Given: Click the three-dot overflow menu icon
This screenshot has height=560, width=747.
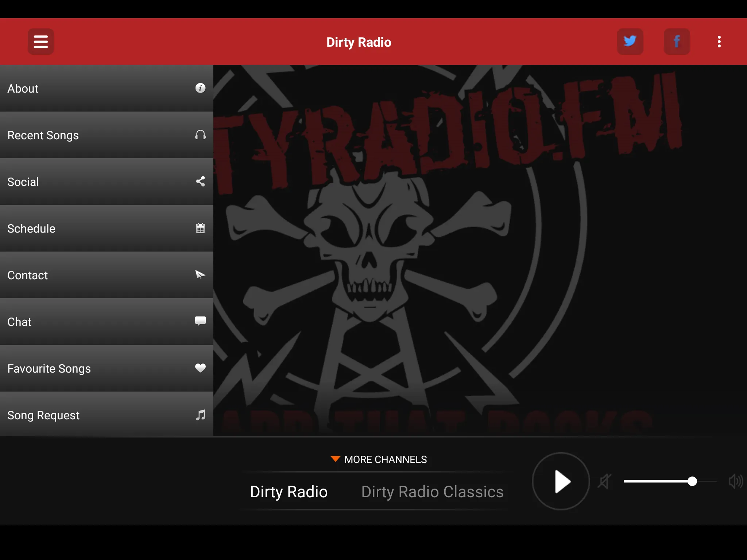Looking at the screenshot, I should 719,41.
